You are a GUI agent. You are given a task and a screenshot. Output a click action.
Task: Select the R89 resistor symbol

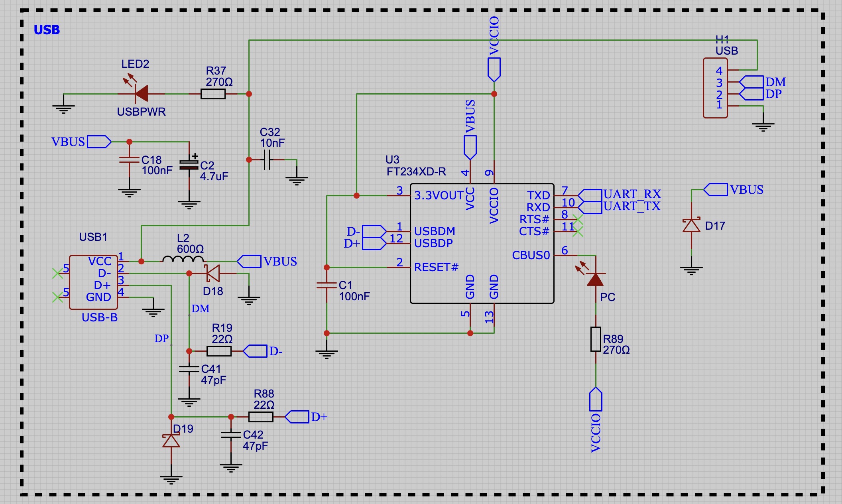point(596,339)
